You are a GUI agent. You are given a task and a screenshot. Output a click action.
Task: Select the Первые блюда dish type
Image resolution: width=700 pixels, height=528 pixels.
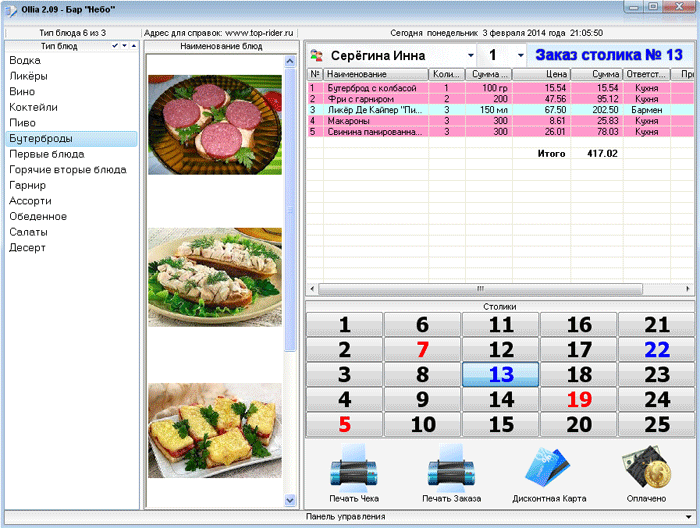pos(71,154)
